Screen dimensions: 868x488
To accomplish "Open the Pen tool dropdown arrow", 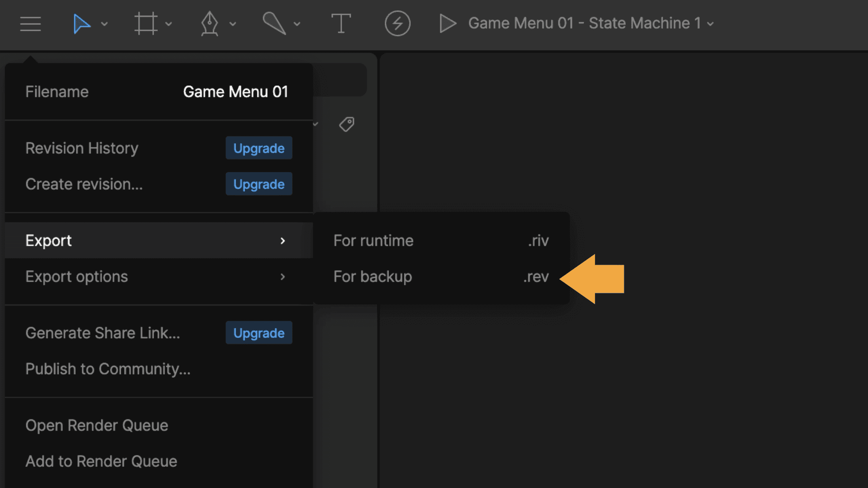I will click(x=233, y=24).
